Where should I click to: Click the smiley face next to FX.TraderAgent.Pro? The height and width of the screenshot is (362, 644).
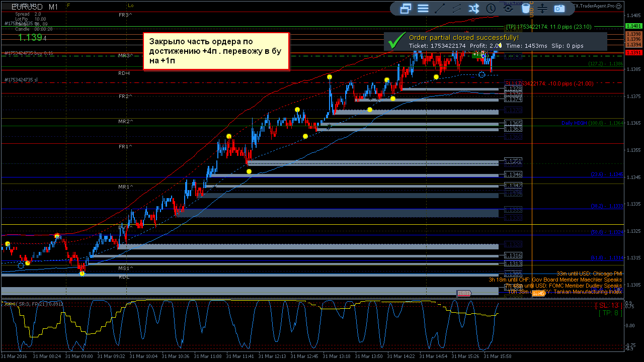coord(620,6)
